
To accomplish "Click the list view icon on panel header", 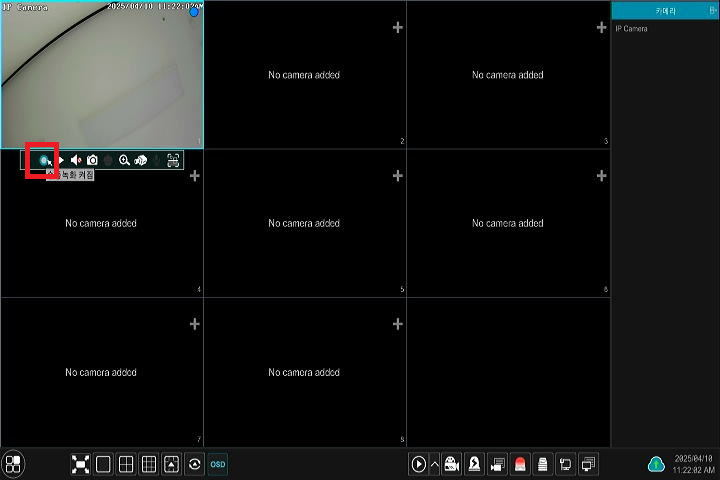I will (x=713, y=10).
